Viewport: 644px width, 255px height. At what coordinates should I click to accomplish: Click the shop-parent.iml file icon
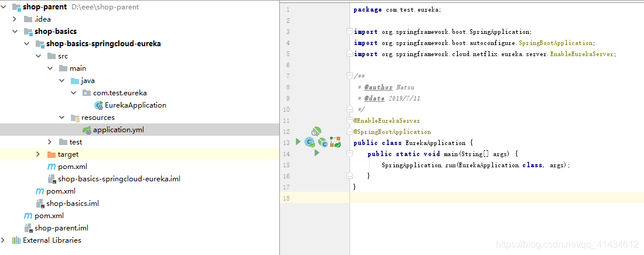click(28, 228)
